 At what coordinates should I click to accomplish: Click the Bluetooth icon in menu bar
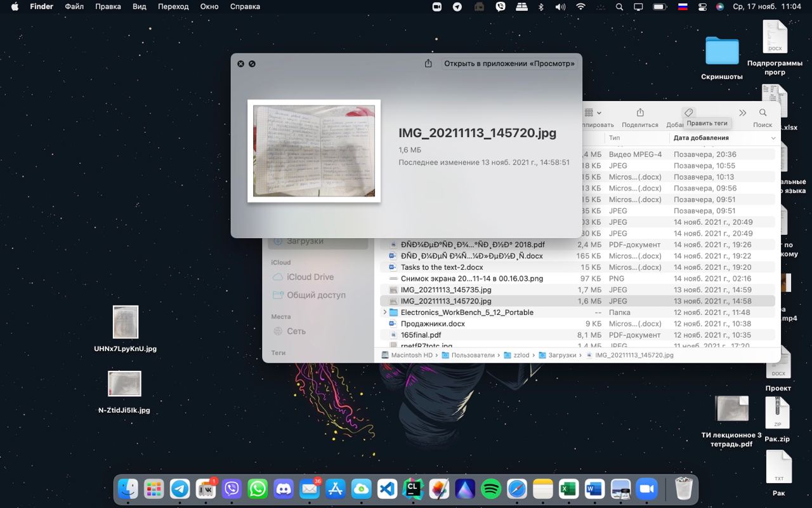click(x=541, y=6)
